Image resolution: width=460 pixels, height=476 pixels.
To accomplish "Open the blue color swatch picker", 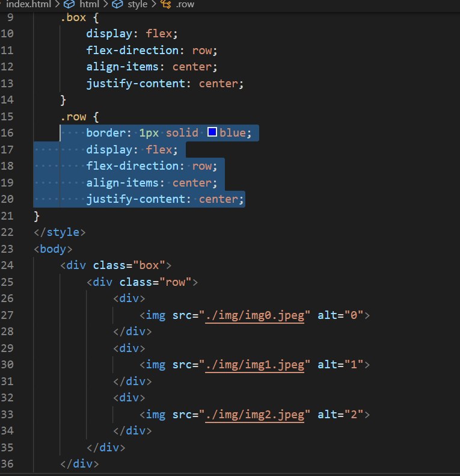I will 212,132.
